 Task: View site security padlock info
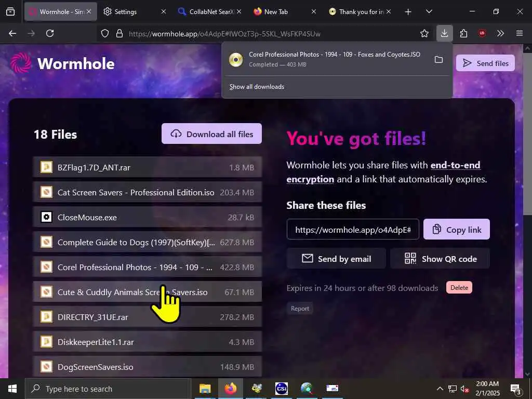click(x=119, y=33)
